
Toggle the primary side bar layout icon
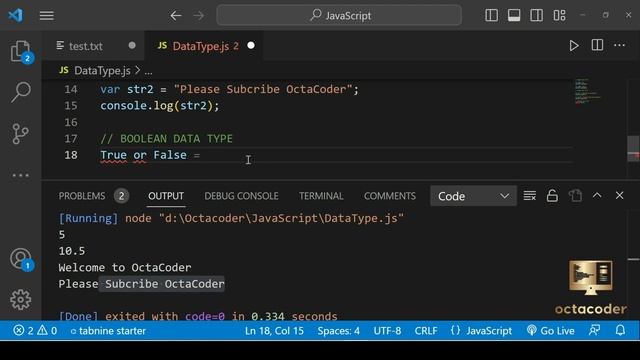click(x=491, y=16)
